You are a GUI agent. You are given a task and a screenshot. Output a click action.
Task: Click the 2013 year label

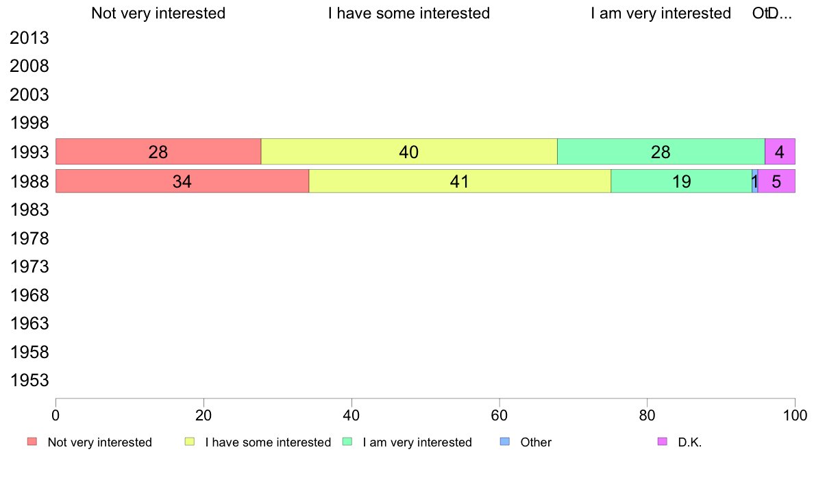pos(29,38)
